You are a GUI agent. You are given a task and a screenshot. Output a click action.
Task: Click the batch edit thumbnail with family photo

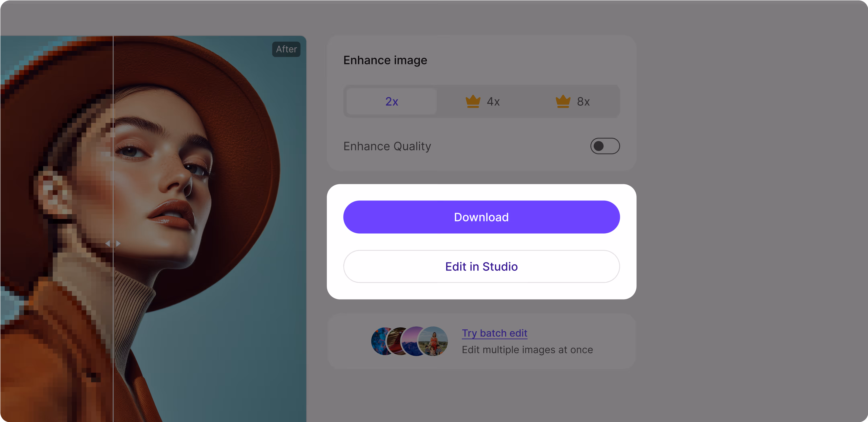[433, 341]
